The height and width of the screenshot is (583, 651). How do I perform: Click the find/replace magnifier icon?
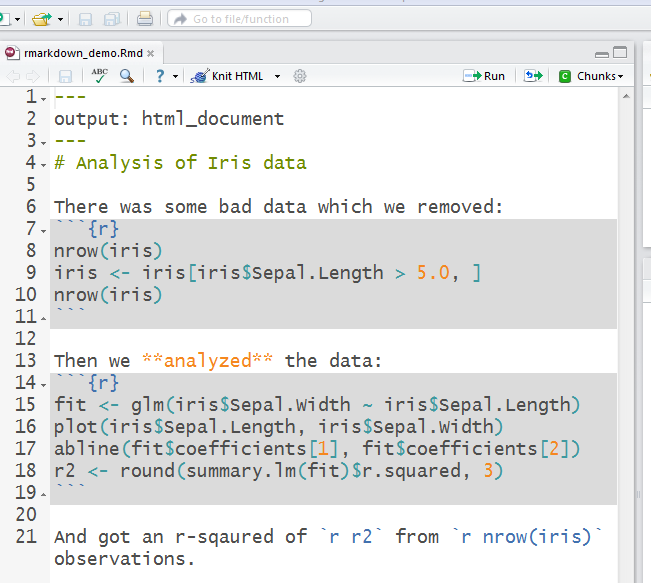coord(127,76)
